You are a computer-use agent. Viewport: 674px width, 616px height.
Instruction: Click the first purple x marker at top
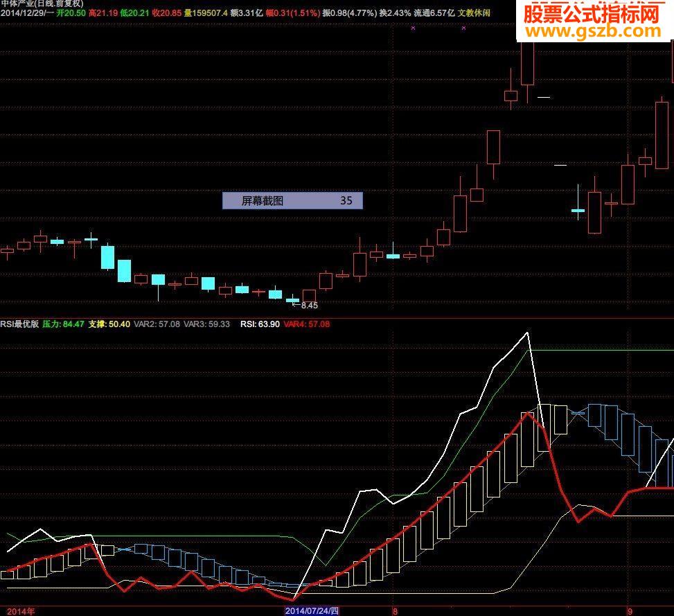tap(413, 28)
